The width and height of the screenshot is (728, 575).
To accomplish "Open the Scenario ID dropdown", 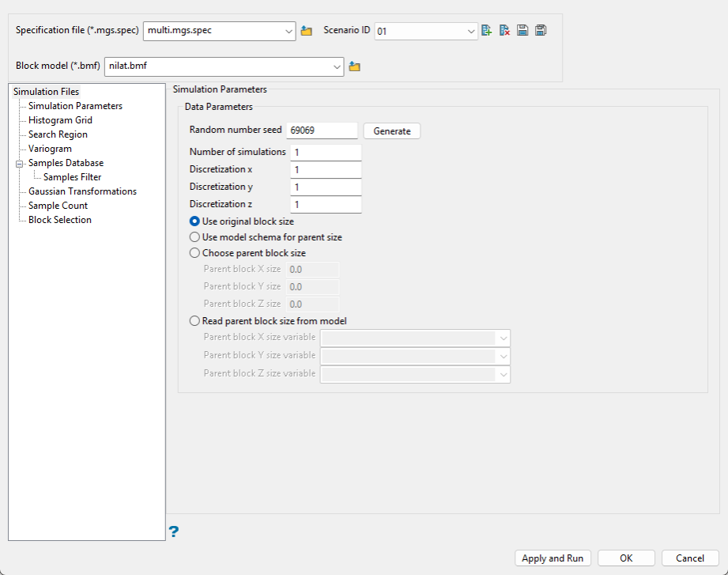I will [x=426, y=31].
